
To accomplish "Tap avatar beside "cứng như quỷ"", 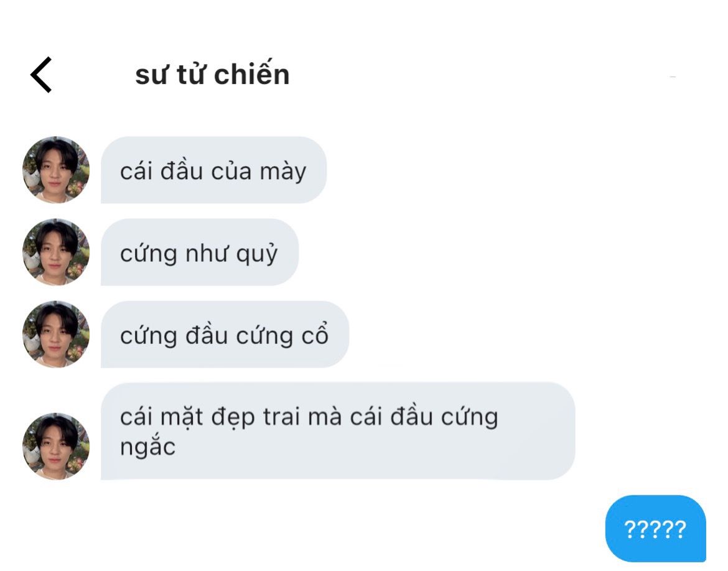I will click(x=56, y=252).
